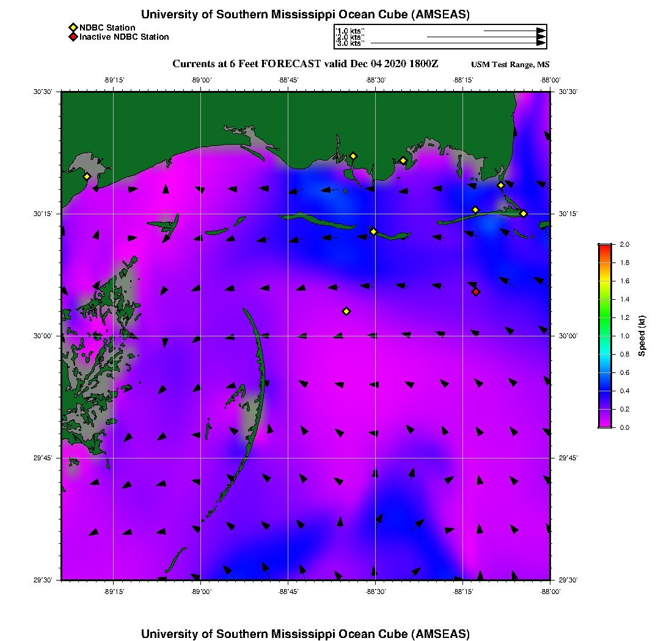Click the -89°00' longitude label on top axis
The width and height of the screenshot is (672, 641).
201,80
